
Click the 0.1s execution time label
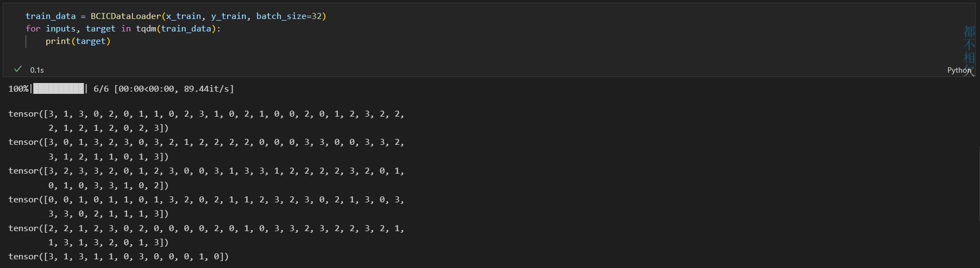click(37, 70)
